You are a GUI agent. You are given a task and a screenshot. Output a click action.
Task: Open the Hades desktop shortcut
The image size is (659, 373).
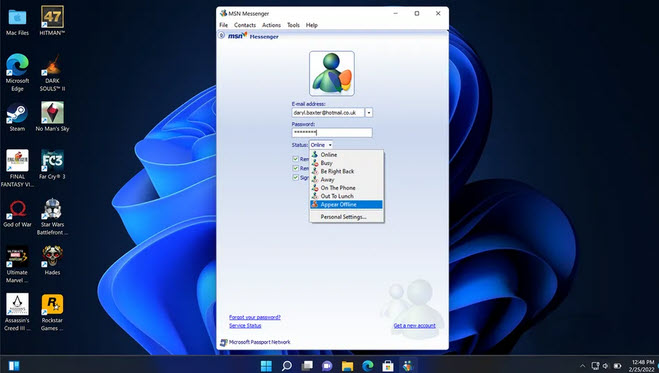(52, 260)
